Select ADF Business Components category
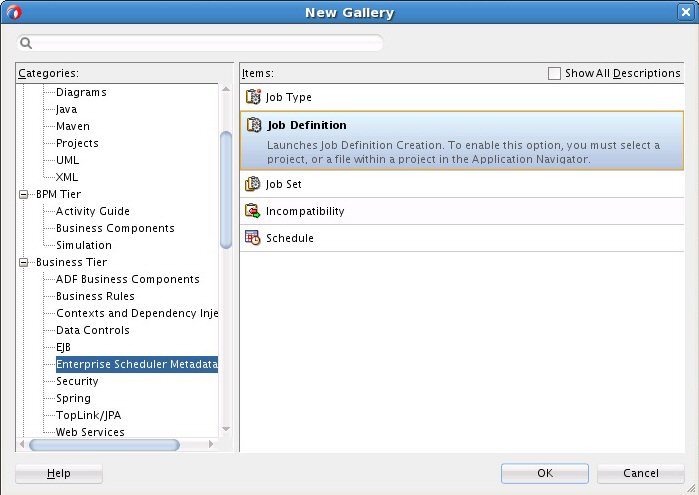699x495 pixels. pos(127,279)
